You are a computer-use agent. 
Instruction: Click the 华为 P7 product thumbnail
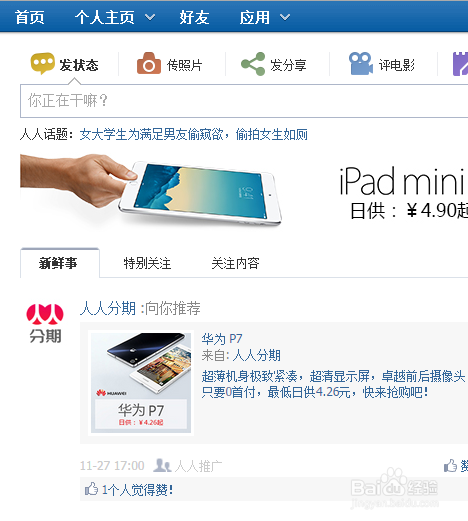[141, 383]
